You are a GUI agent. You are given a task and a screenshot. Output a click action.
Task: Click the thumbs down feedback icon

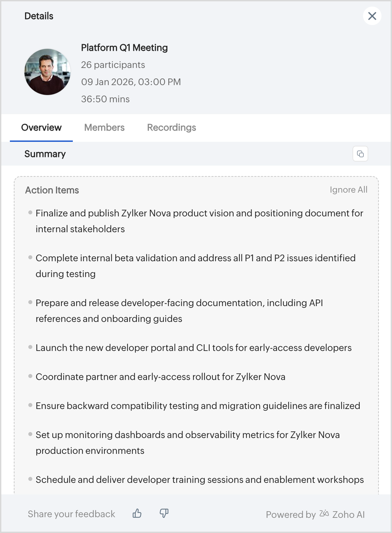[x=164, y=513]
